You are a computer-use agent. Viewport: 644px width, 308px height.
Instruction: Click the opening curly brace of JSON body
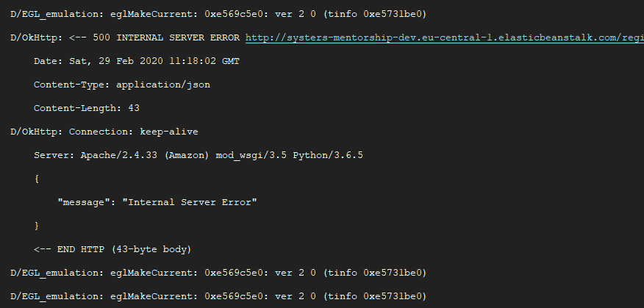point(37,179)
